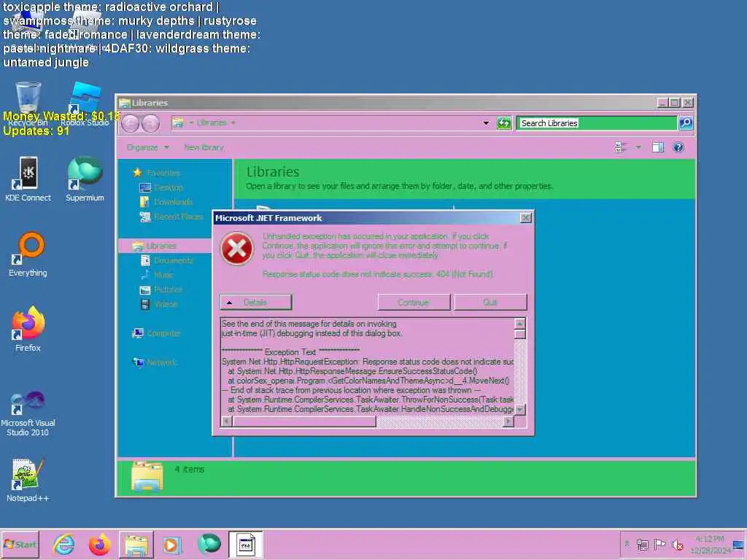747x560 pixels.
Task: Click Show desktop at the taskbar's end
Action: point(740,544)
